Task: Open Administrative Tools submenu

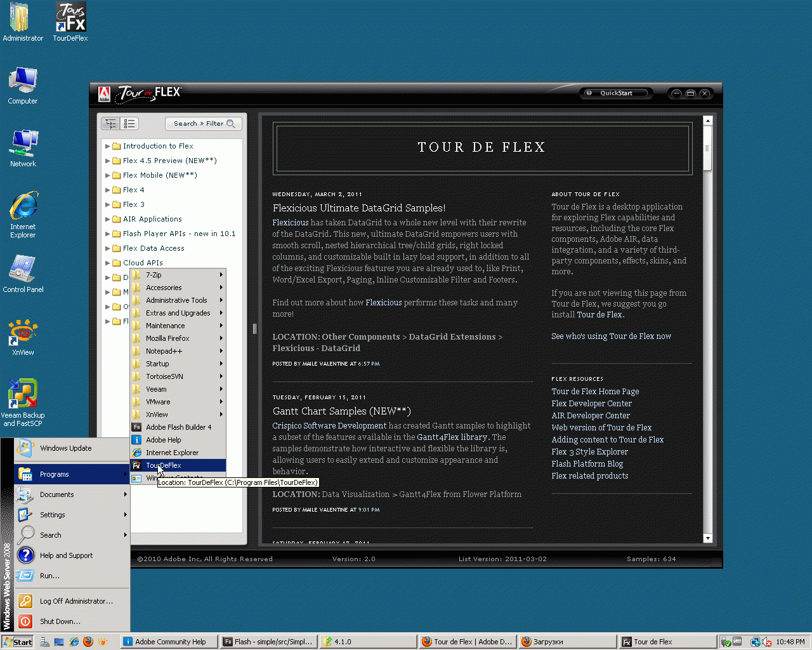Action: click(x=178, y=300)
